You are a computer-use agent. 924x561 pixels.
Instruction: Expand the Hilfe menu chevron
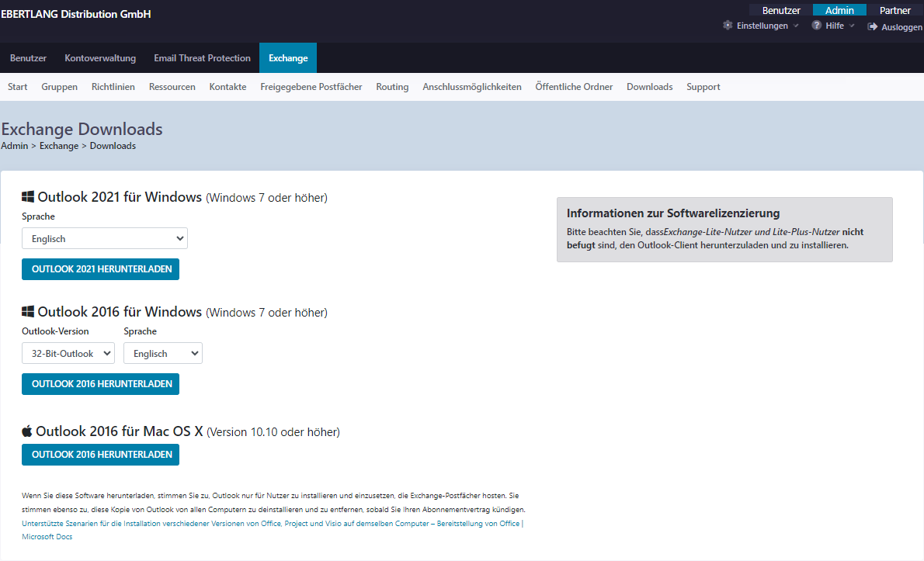(x=852, y=26)
